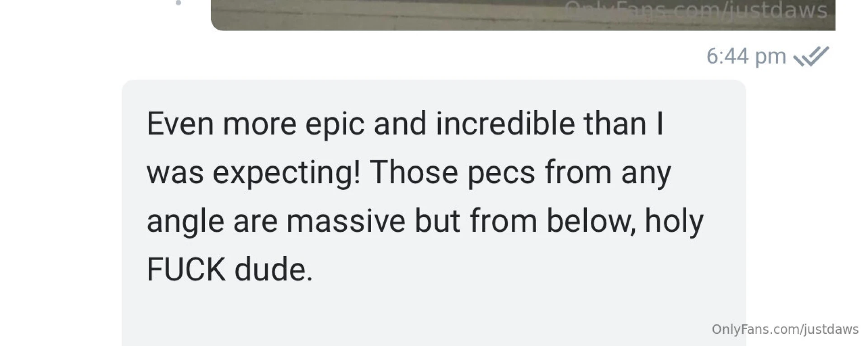Click the double-check read receipt icon

(811, 57)
